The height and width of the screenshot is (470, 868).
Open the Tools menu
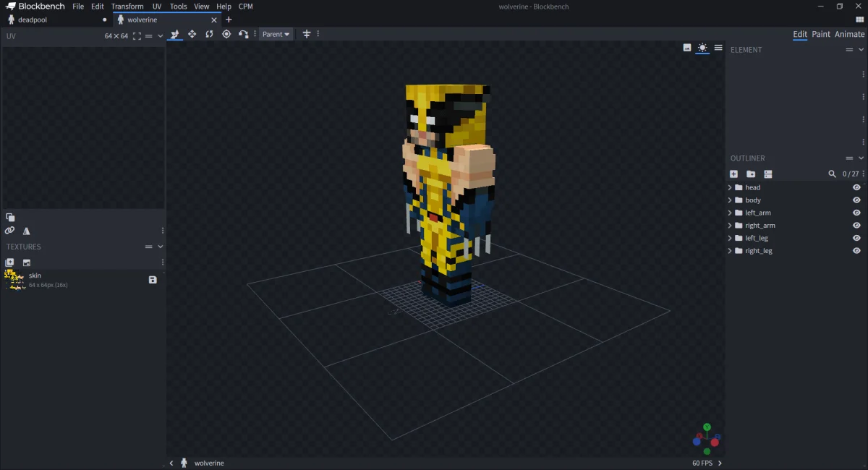pyautogui.click(x=179, y=7)
